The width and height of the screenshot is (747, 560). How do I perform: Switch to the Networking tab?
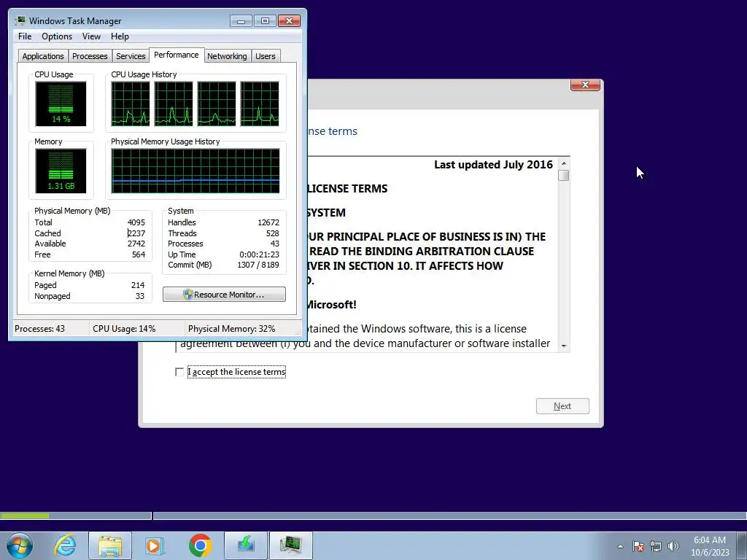(x=227, y=56)
